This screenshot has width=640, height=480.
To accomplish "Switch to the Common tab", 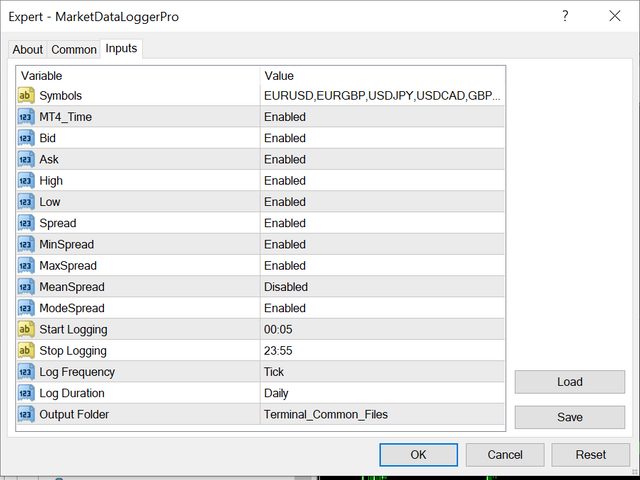I will point(74,49).
